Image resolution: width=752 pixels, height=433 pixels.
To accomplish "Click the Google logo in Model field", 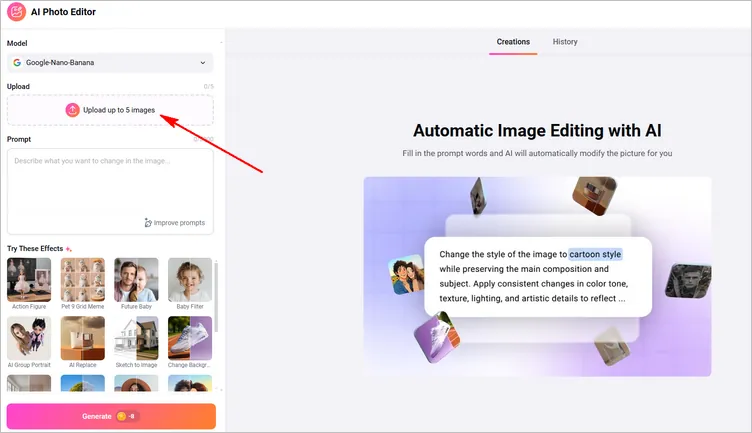I will pos(18,62).
